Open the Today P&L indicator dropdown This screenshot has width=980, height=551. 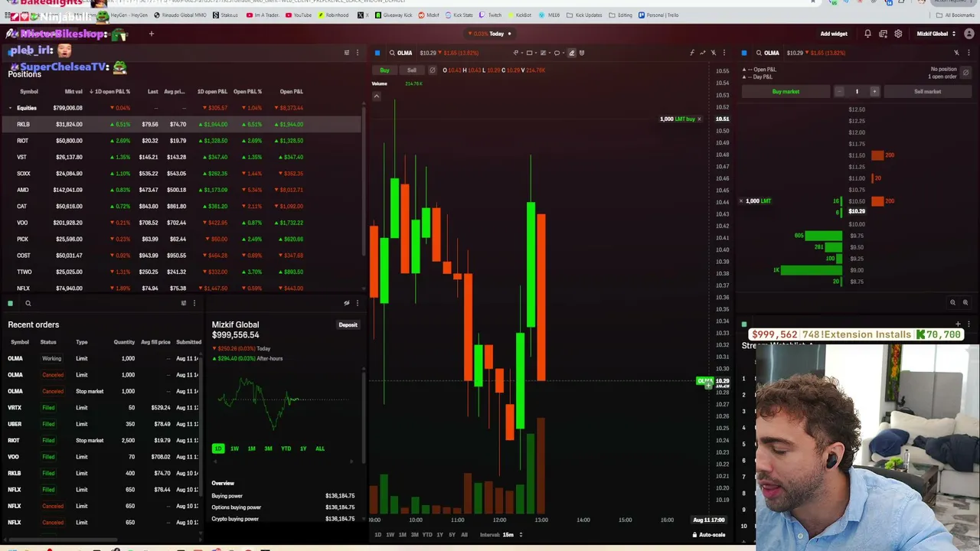tap(490, 34)
